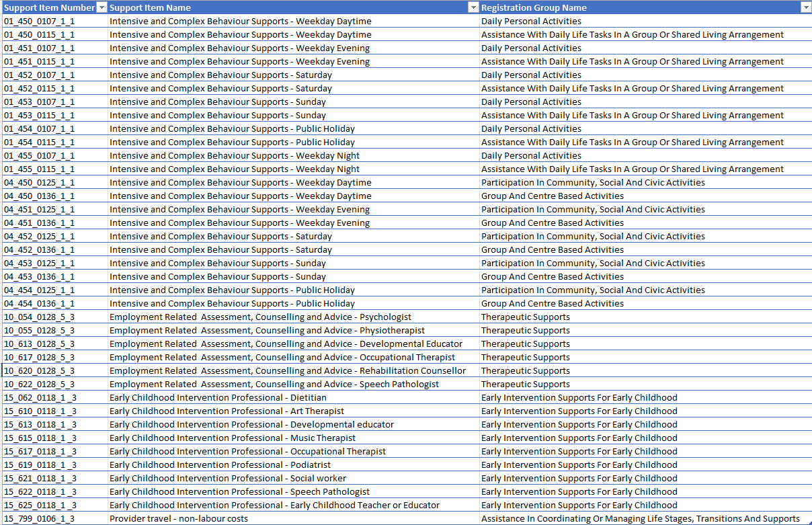Select the Music Therapist support item name
Image resolution: width=812 pixels, height=525 pixels.
coord(294,438)
